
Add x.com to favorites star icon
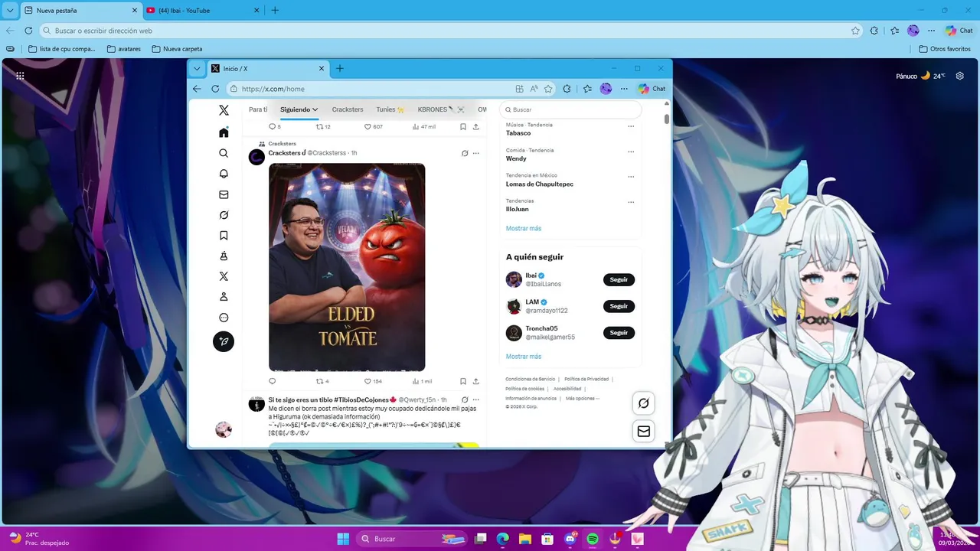click(548, 89)
